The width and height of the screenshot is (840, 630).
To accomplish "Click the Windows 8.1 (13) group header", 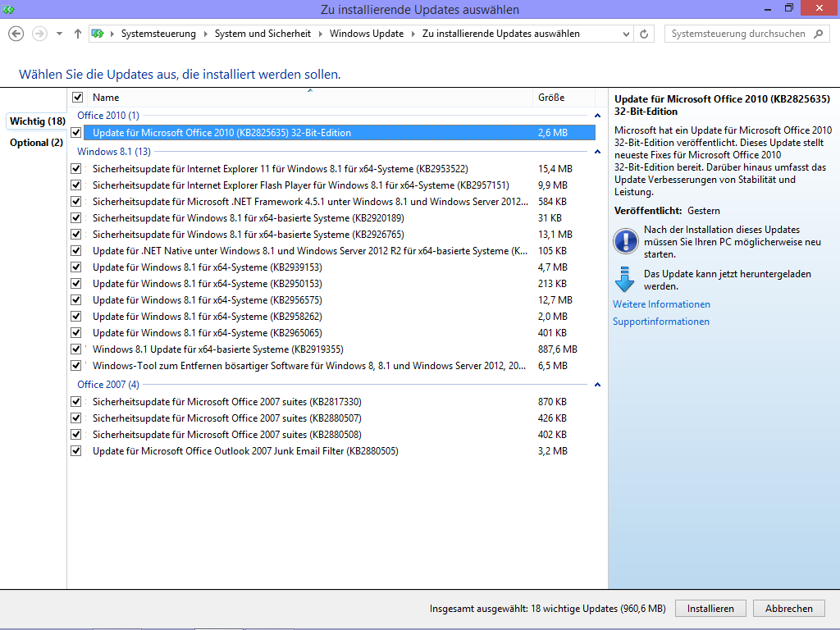I will (x=114, y=152).
